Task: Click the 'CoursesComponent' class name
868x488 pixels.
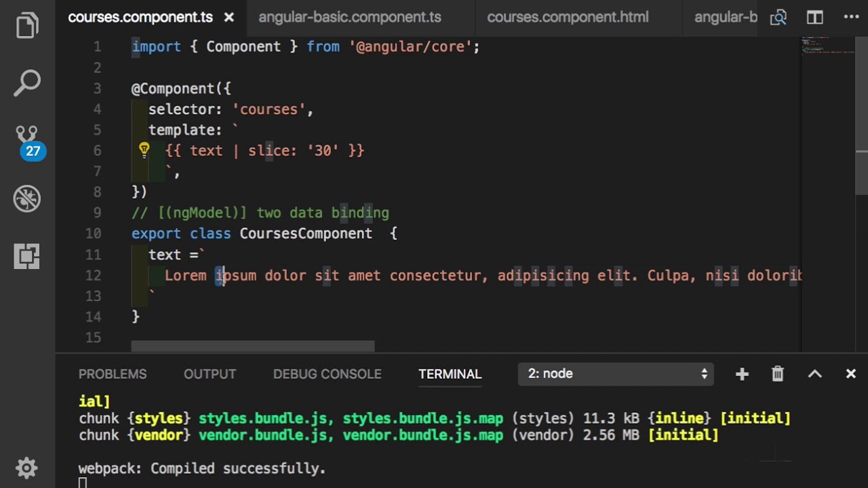Action: [306, 234]
